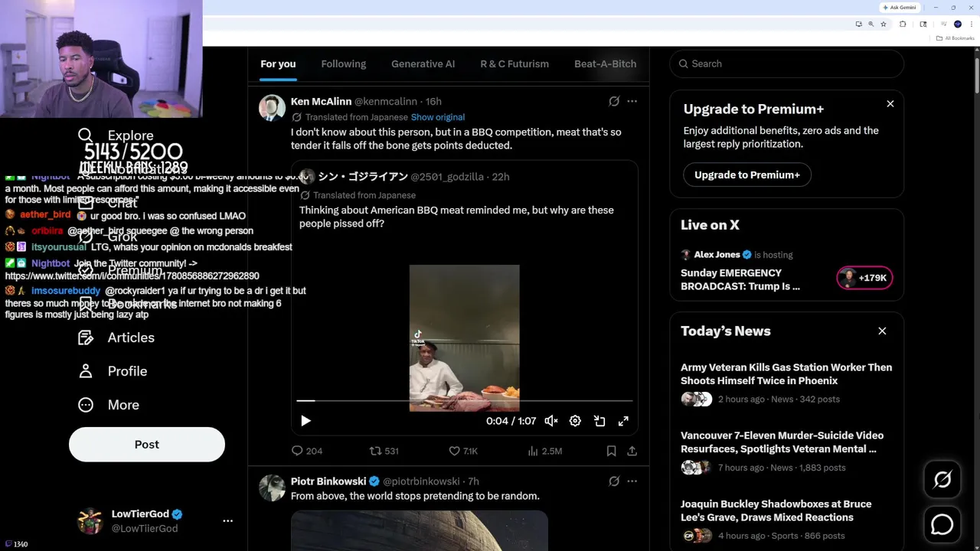Go to Explore in the sidebar
The width and height of the screenshot is (980, 551).
point(115,135)
